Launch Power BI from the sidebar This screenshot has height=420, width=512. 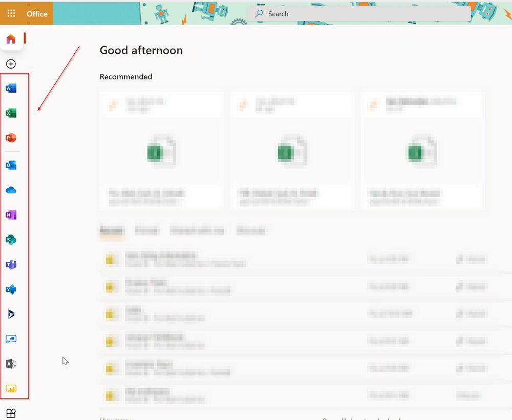click(11, 388)
